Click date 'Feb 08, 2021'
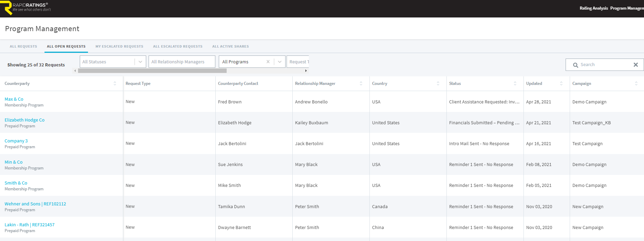This screenshot has width=644, height=241. pos(539,165)
